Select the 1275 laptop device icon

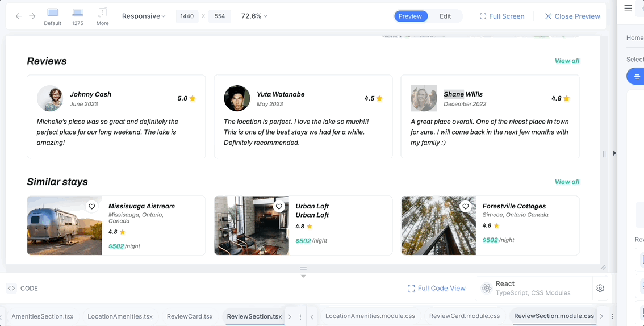[x=77, y=12]
